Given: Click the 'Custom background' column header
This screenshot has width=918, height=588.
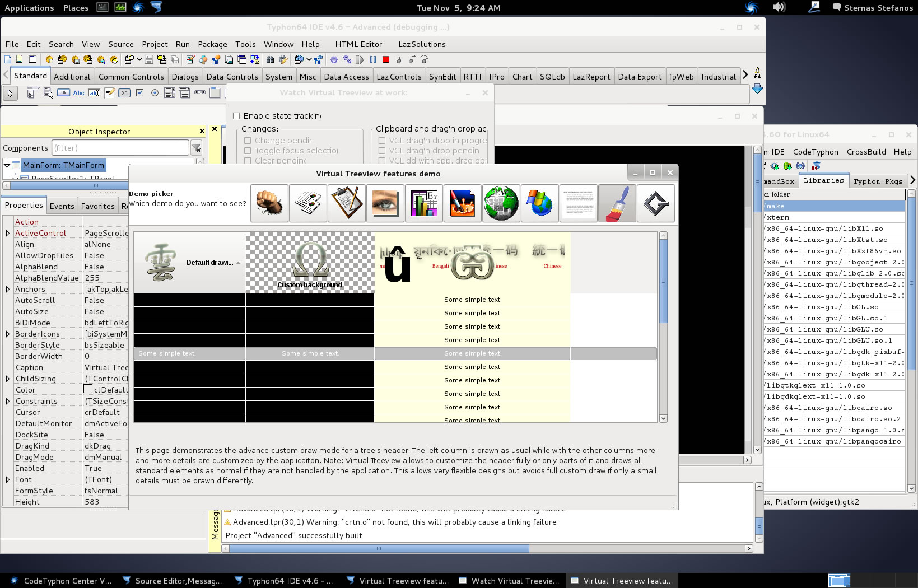Looking at the screenshot, I should point(310,263).
